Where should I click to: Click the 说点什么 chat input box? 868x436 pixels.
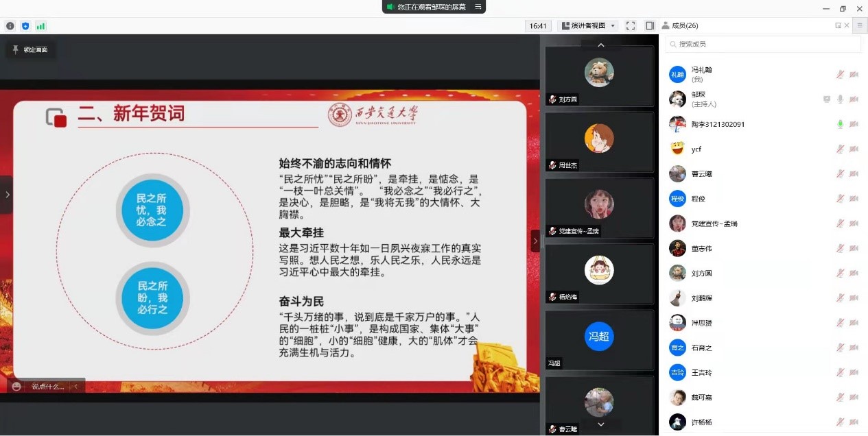pyautogui.click(x=48, y=386)
